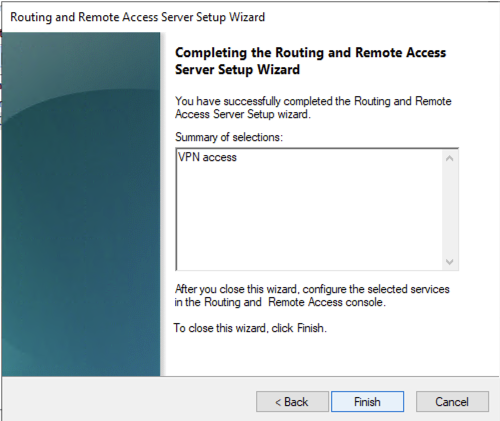Select the VPN access entry in summary
Viewport: 500px width, 421px height.
click(x=207, y=157)
